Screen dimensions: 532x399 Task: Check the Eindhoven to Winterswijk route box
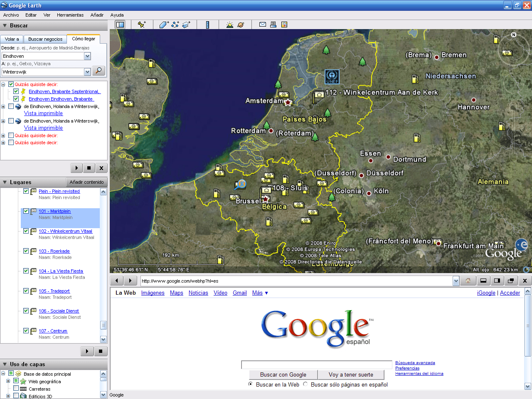point(11,106)
